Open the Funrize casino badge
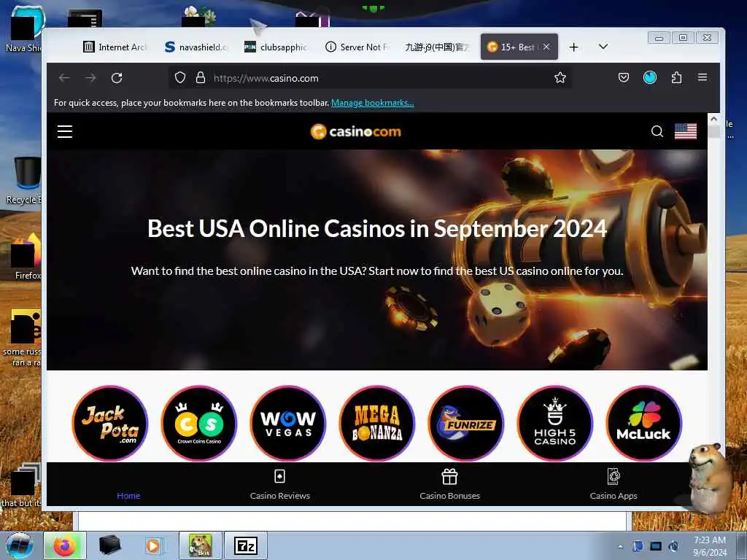 point(466,424)
